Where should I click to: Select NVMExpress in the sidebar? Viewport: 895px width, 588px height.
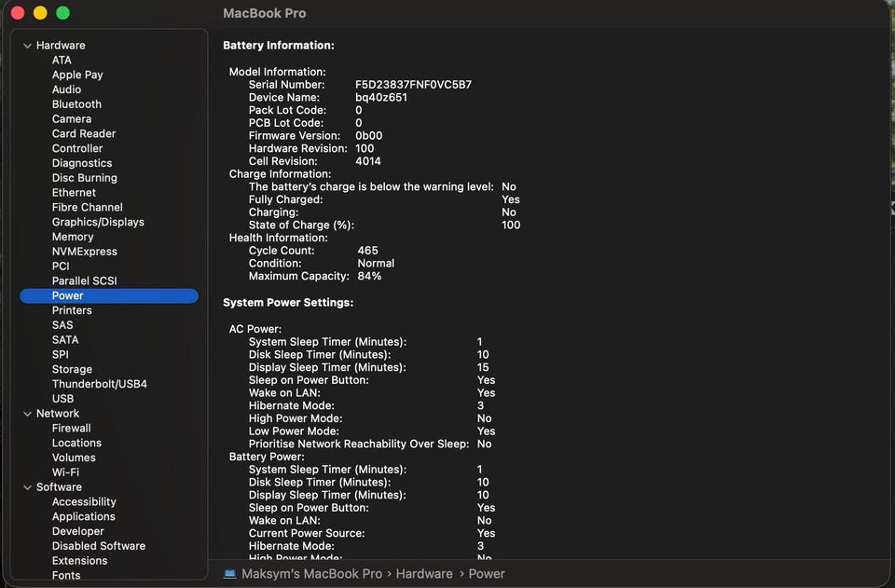(x=85, y=252)
